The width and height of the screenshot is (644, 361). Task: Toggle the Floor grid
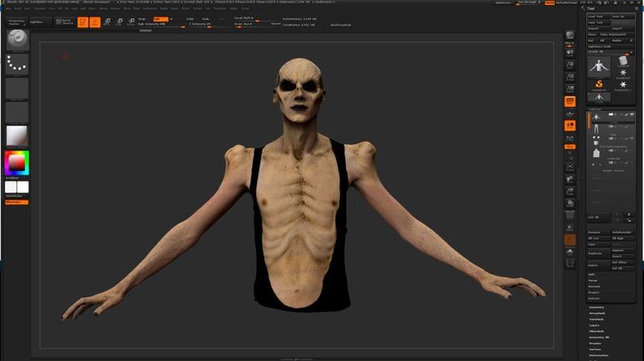(570, 113)
